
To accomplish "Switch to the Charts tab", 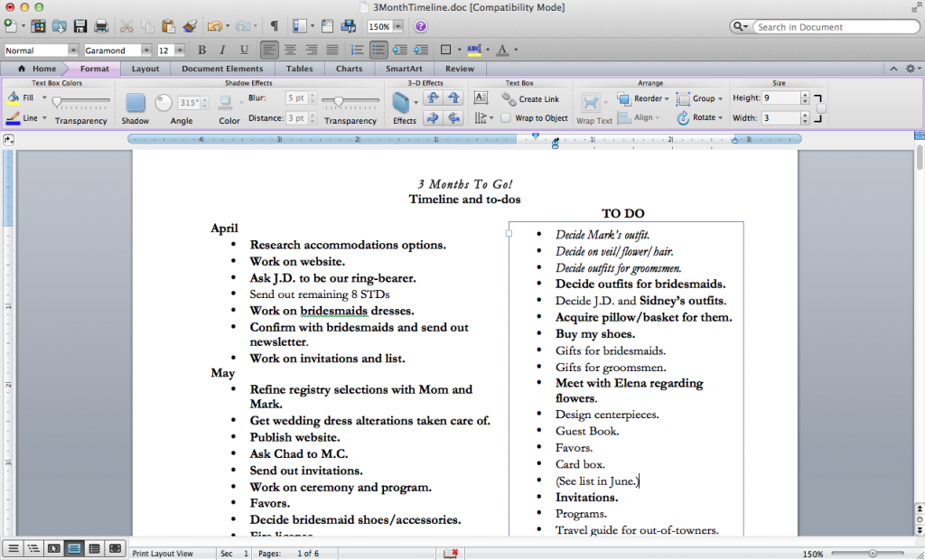I will [350, 69].
